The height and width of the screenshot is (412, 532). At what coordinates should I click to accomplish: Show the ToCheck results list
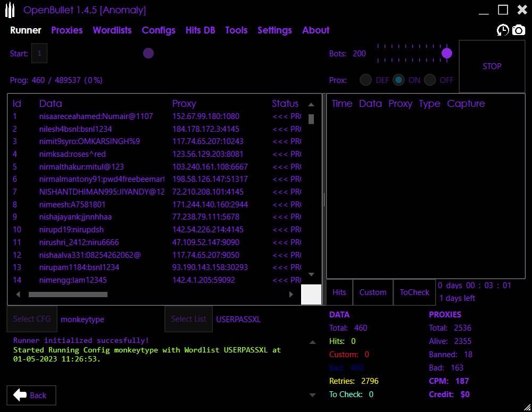(x=414, y=292)
